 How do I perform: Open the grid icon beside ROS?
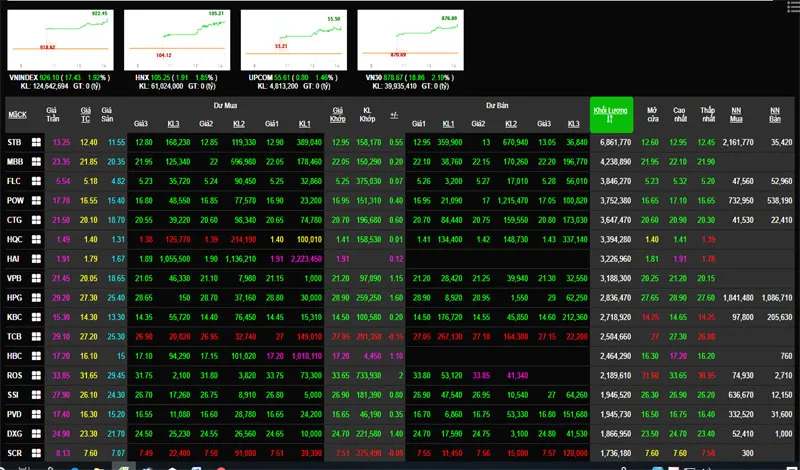click(x=36, y=375)
